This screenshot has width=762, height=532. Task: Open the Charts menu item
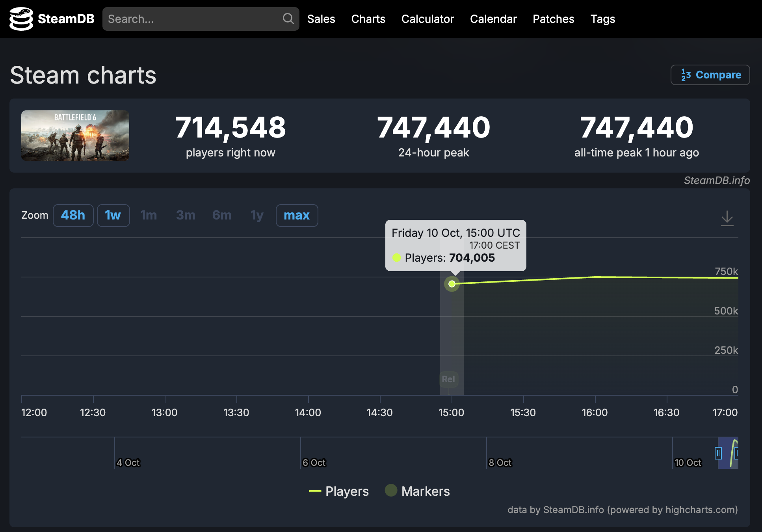368,19
